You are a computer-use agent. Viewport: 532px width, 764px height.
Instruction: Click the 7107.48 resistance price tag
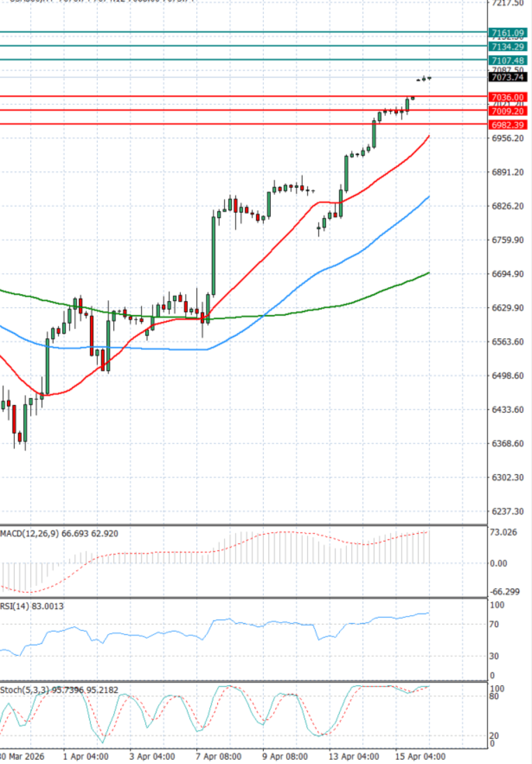[508, 61]
